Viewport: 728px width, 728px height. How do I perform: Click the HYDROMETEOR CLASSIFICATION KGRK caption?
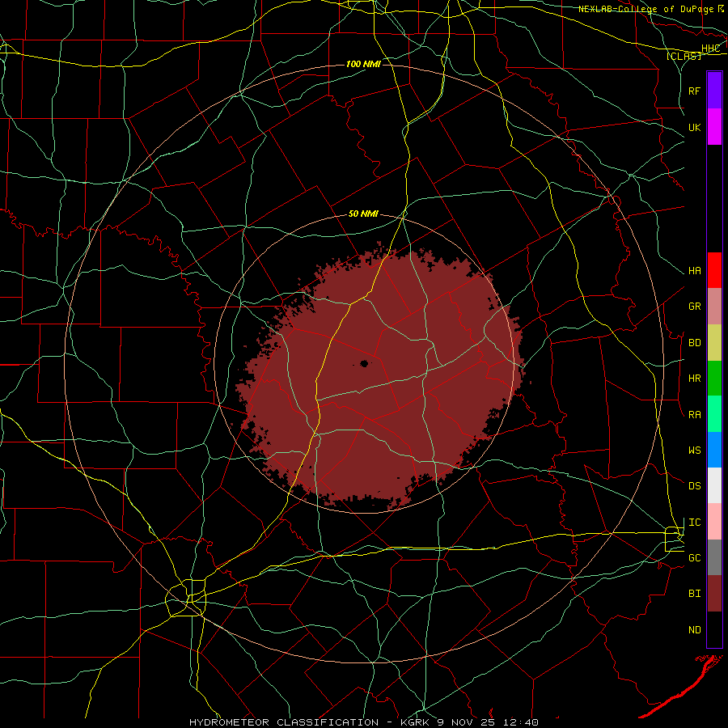[x=363, y=722]
